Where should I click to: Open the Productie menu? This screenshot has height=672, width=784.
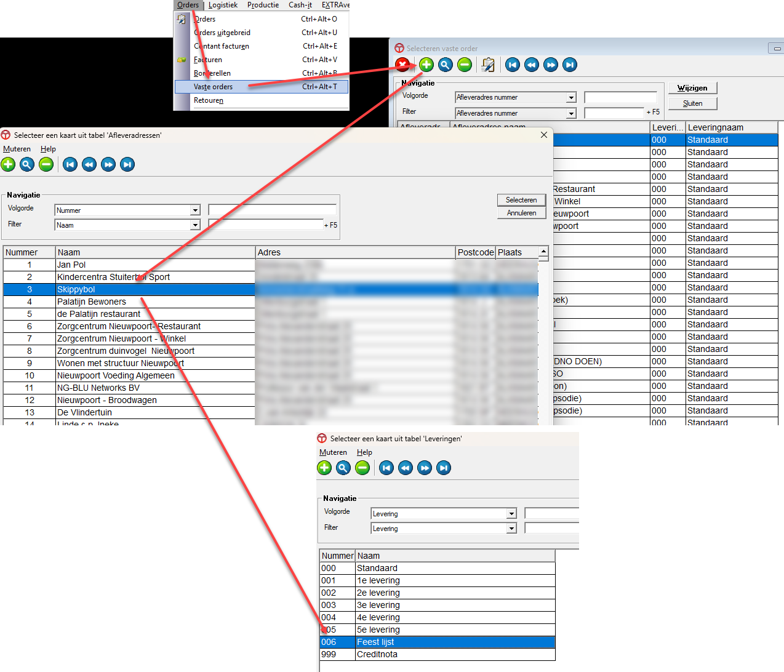263,5
